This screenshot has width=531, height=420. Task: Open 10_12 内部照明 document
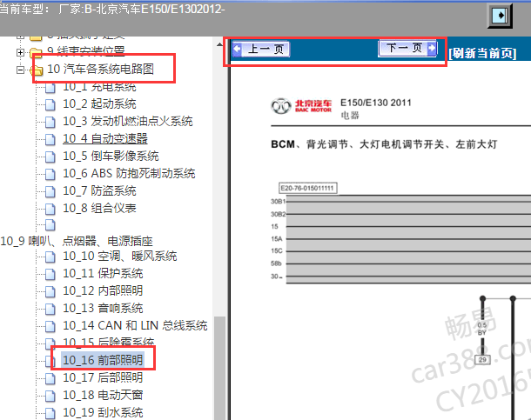tap(103, 290)
